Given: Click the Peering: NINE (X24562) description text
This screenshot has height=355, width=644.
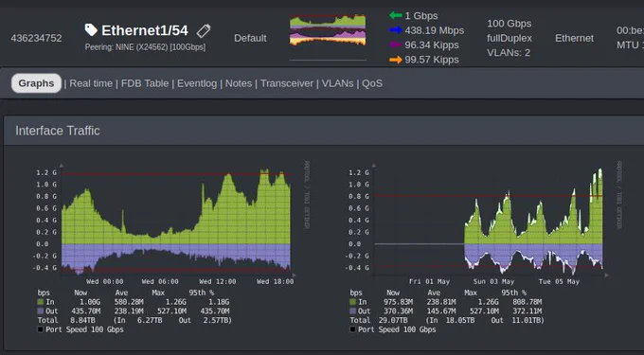Looking at the screenshot, I should point(145,47).
